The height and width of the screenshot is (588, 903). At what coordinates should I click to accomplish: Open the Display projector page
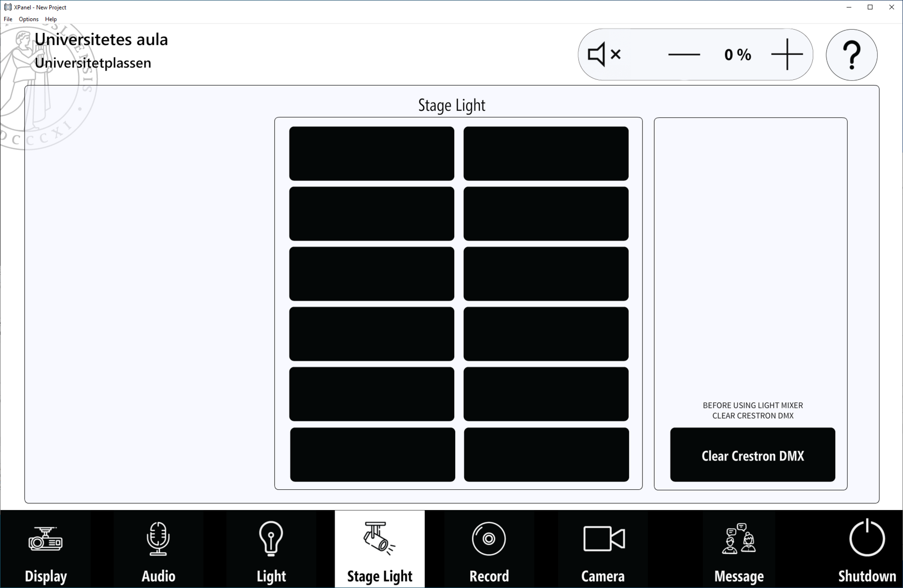click(46, 549)
